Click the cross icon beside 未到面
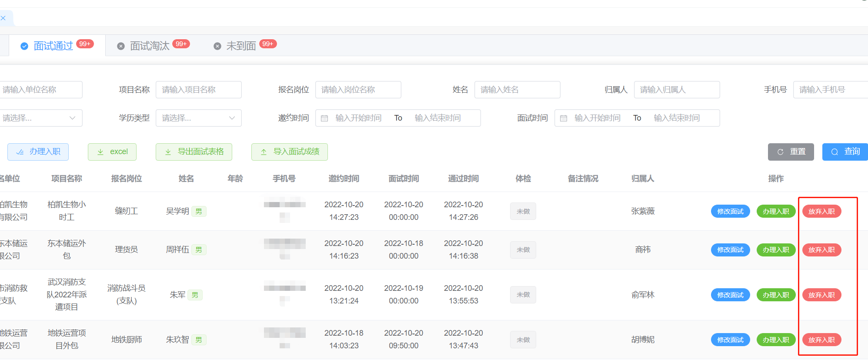This screenshot has width=868, height=364. [217, 46]
